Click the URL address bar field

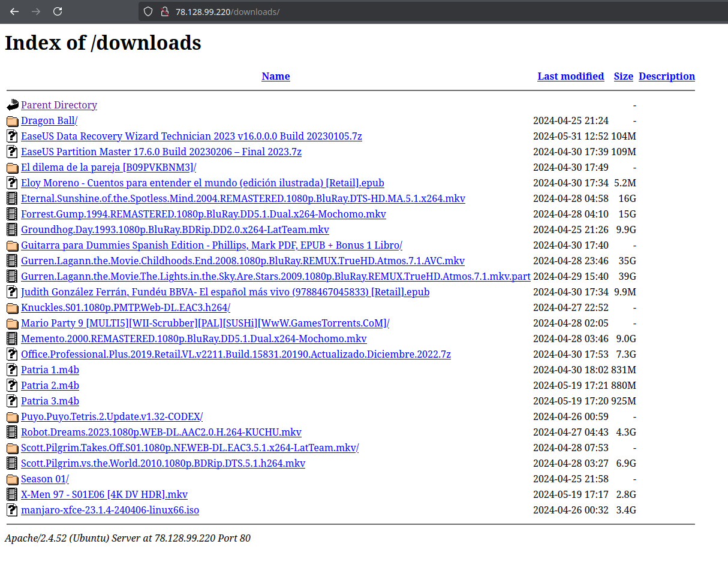click(420, 11)
